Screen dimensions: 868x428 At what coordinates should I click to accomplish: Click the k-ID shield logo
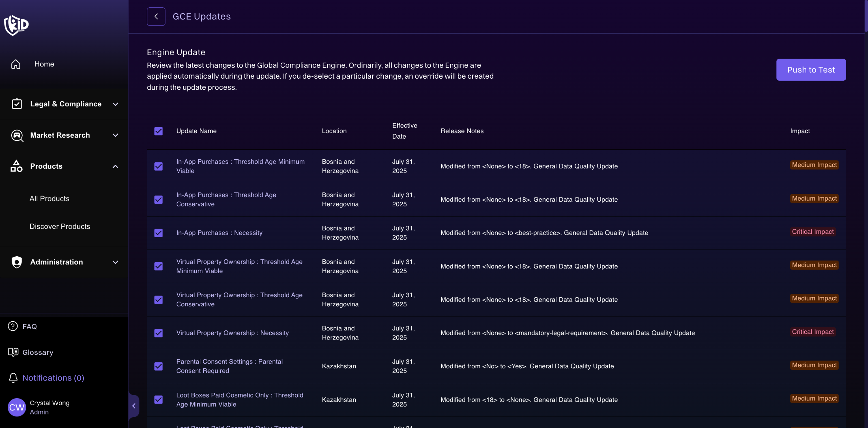(x=16, y=25)
